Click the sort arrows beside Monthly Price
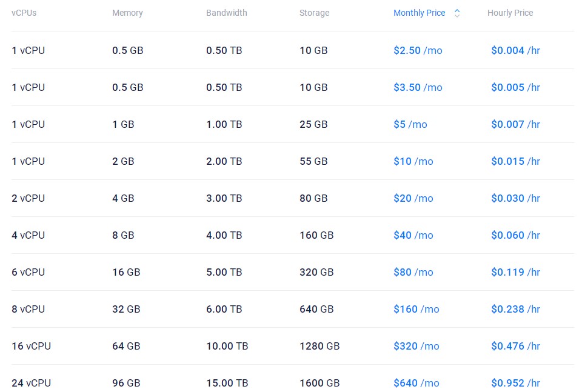579x392 pixels. click(457, 13)
